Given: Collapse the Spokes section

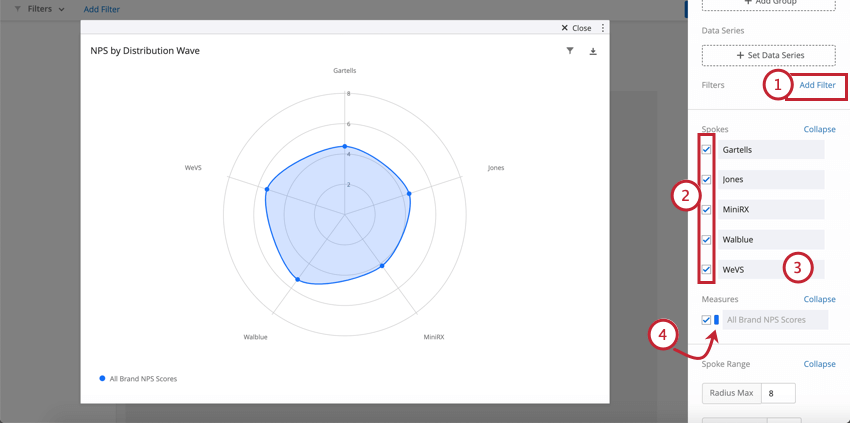Looking at the screenshot, I should tap(819, 129).
